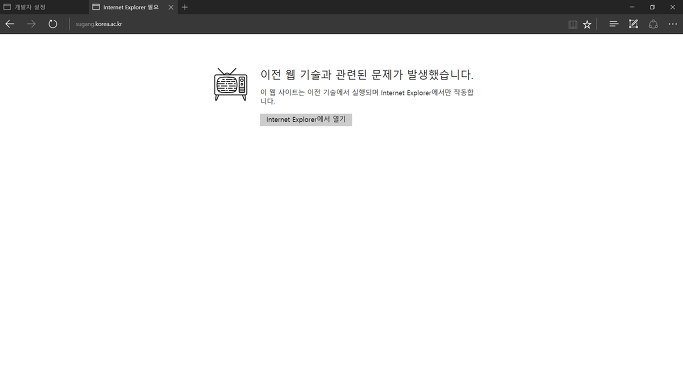683x366 pixels.
Task: Go back to the previous page
Action: pyautogui.click(x=10, y=24)
